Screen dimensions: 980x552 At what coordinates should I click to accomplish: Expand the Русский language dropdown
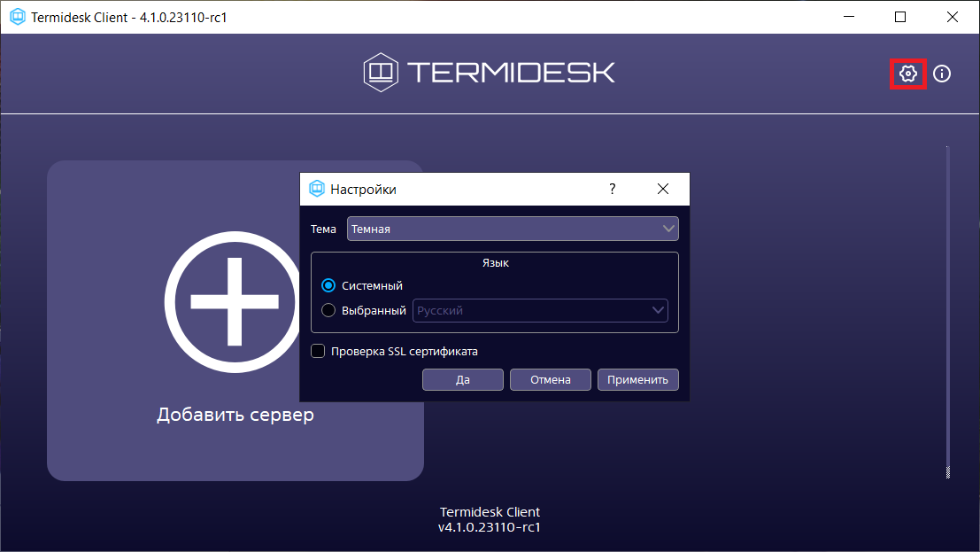click(x=540, y=310)
